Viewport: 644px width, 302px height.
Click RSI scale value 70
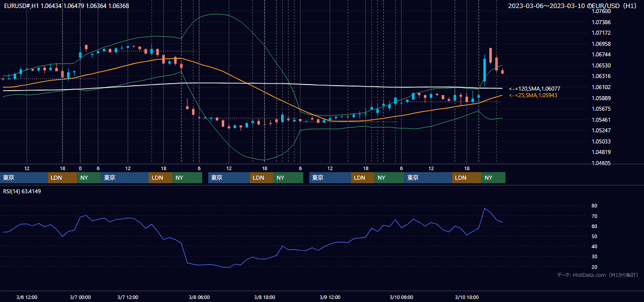click(594, 216)
